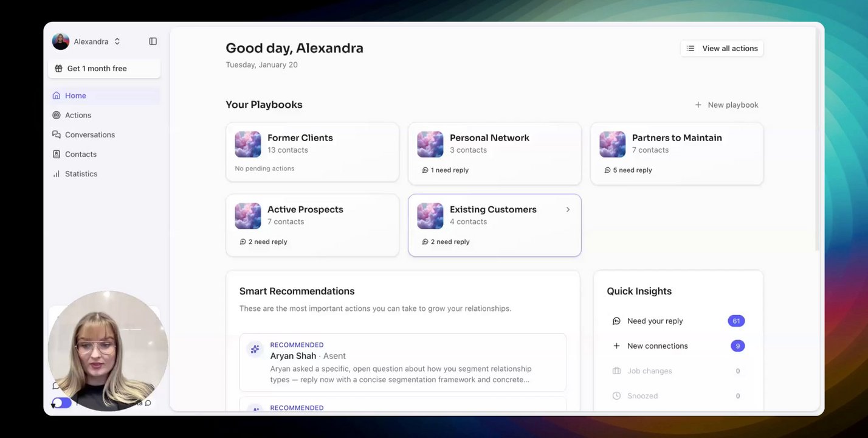Click the Need your reply chat icon

pyautogui.click(x=616, y=321)
